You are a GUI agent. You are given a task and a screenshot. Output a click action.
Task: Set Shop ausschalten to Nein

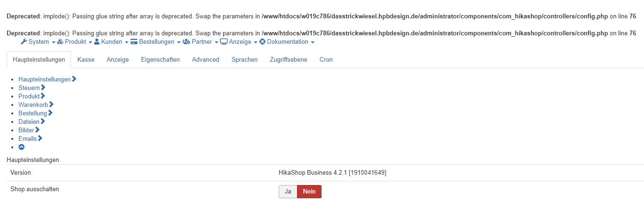point(309,192)
